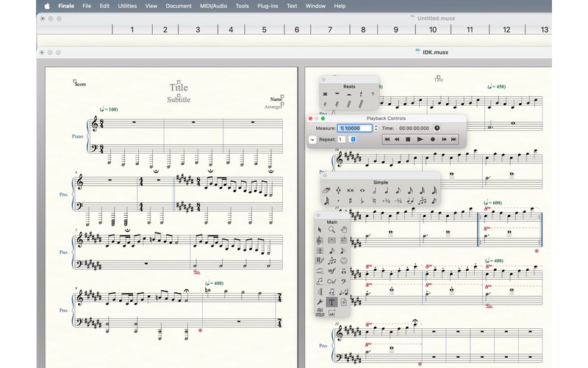Select the Graphics tool image icon
Viewport: 588px width, 368px height.
331,312
